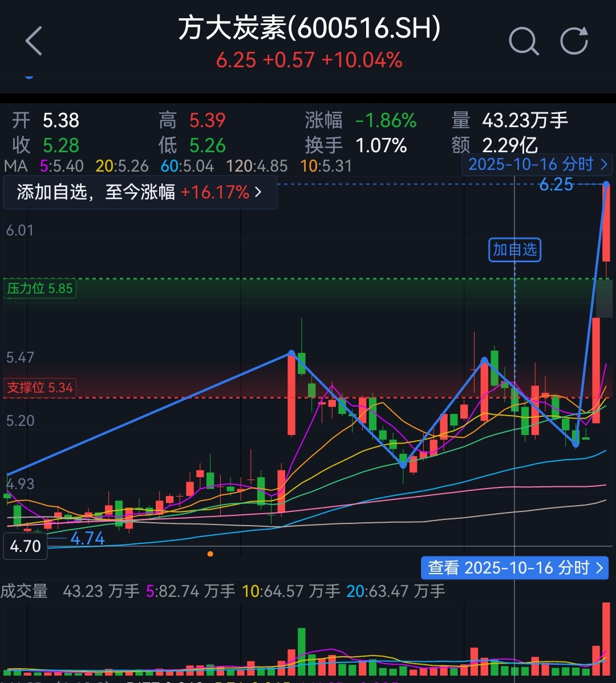Image resolution: width=616 pixels, height=683 pixels.
Task: Tap the 4.70 price axis box
Action: [25, 546]
